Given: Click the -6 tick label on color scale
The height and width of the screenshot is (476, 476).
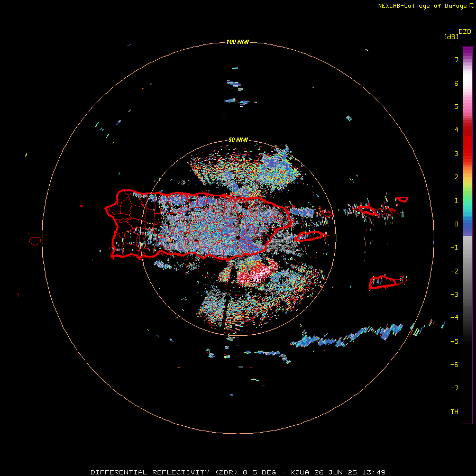Looking at the screenshot, I should (x=454, y=365).
